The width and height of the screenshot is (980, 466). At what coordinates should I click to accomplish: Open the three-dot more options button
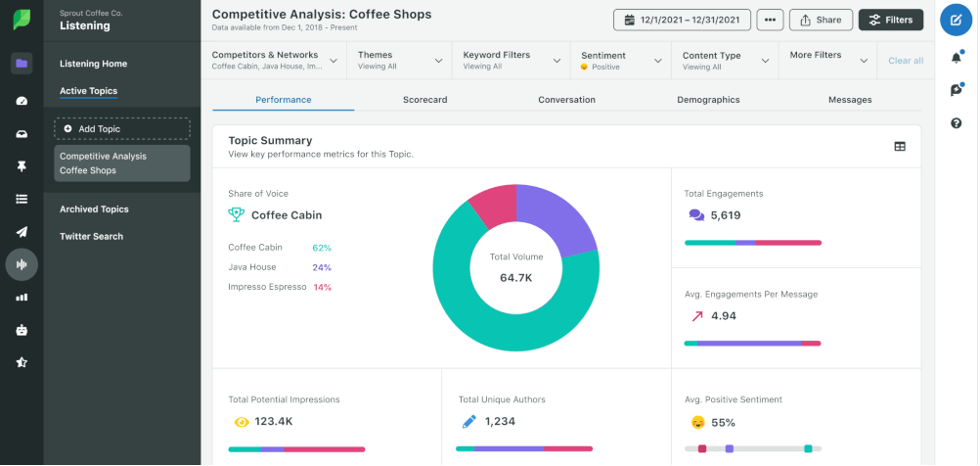[770, 20]
